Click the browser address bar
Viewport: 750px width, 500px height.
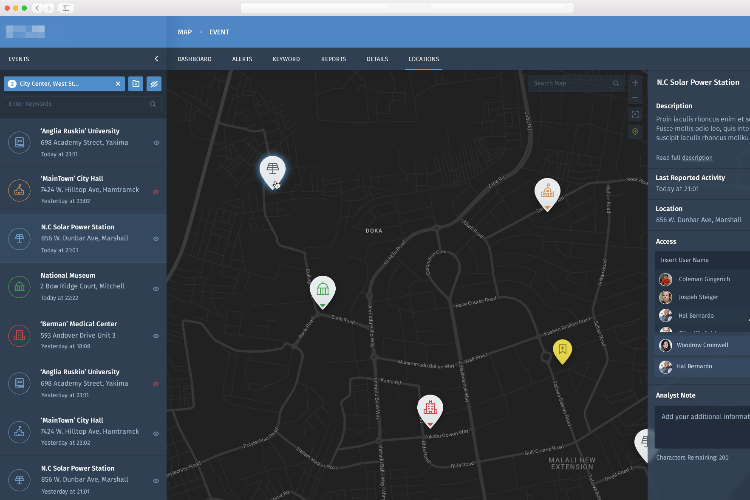(x=407, y=8)
